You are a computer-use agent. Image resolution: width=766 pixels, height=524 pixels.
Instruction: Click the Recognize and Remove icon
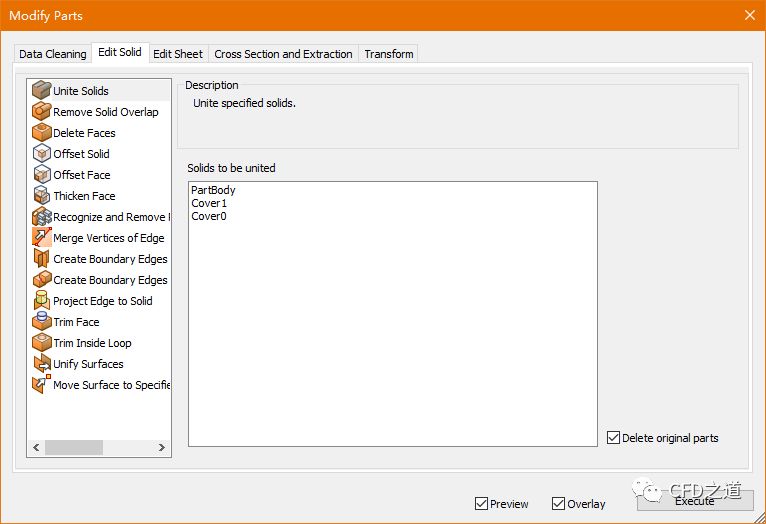click(x=42, y=216)
